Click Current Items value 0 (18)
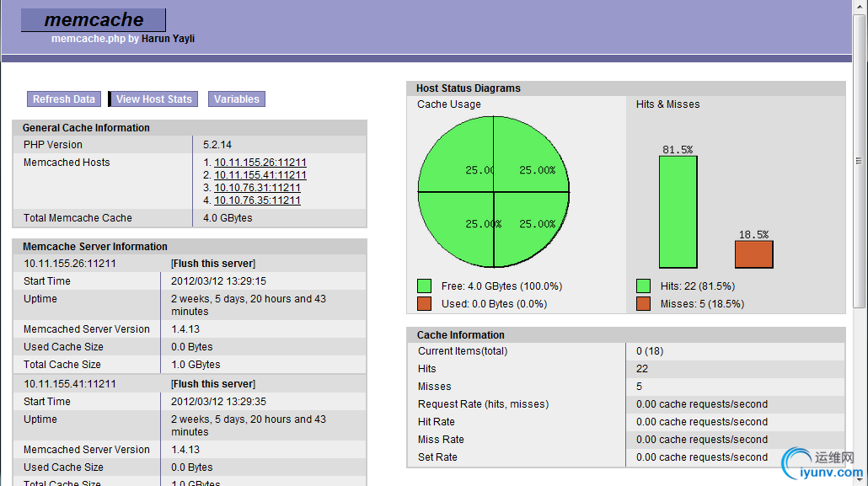Viewport: 868px width, 486px height. pos(650,351)
